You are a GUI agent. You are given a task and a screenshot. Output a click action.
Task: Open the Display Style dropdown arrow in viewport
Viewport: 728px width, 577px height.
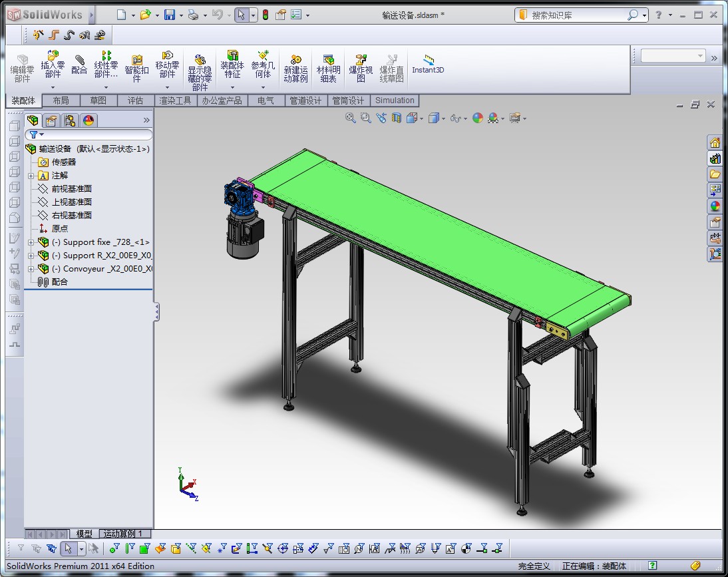tap(443, 119)
